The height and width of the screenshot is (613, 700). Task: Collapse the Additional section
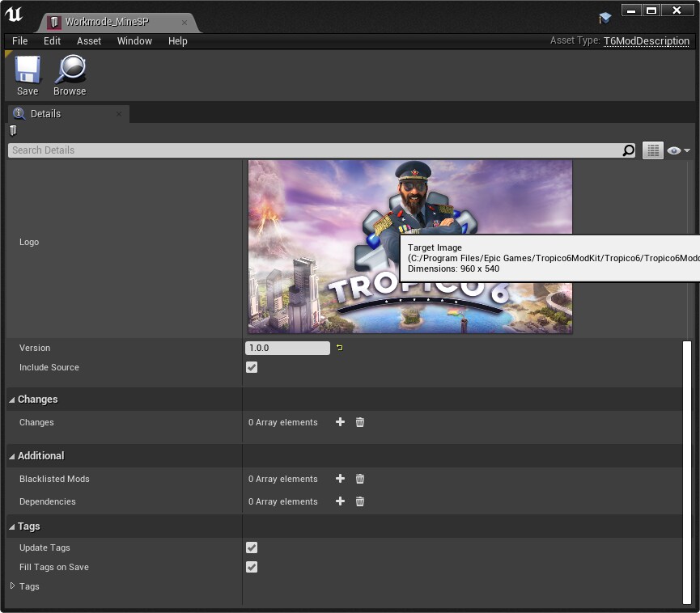coord(11,456)
